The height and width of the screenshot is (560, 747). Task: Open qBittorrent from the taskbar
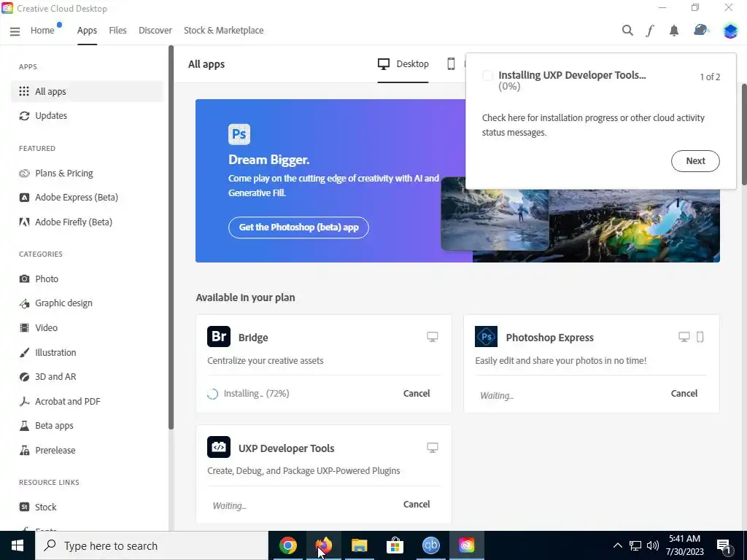point(430,545)
